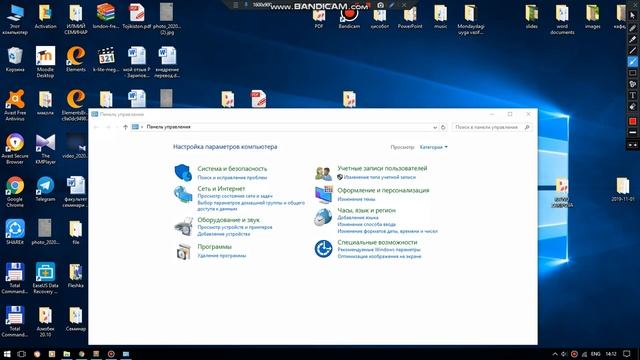The image size is (640, 360).
Task: Click Изменение способа ввода link
Action: (366, 224)
